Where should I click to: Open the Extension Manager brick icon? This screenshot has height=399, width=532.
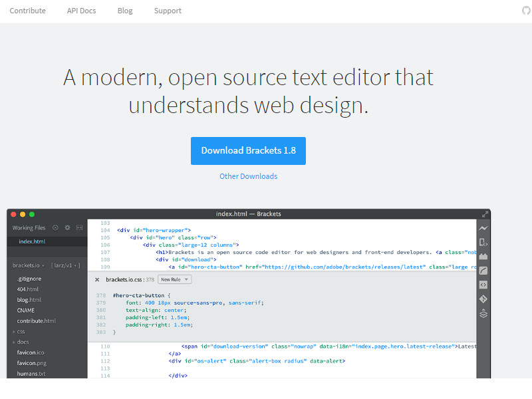[x=483, y=256]
